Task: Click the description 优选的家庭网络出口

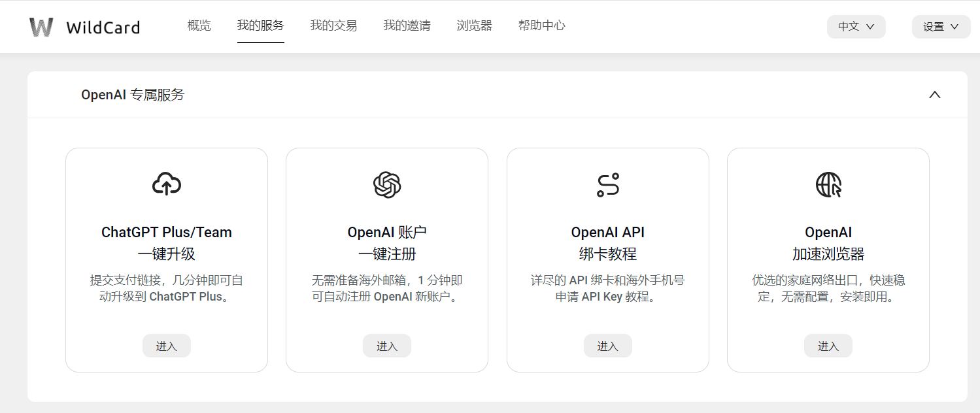Action: pos(828,289)
